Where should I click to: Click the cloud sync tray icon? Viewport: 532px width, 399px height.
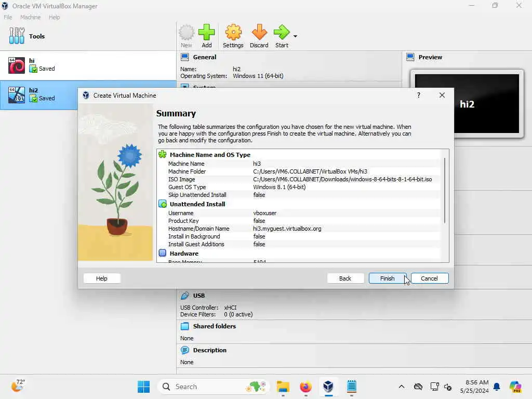coord(418,387)
